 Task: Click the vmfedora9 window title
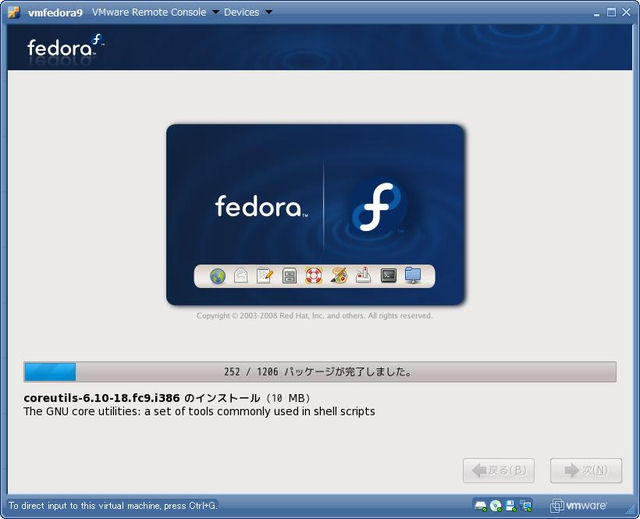point(56,13)
